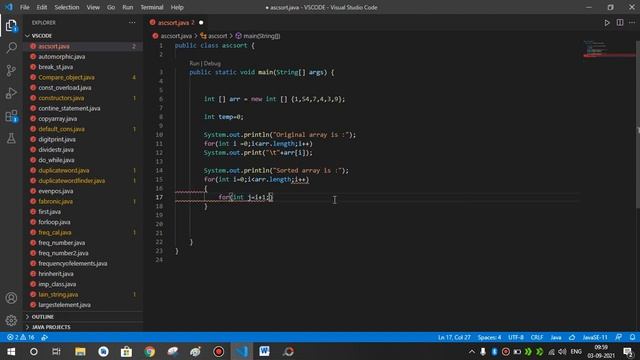Open Task View on taskbar
This screenshot has height=360, width=640.
click(x=56, y=351)
